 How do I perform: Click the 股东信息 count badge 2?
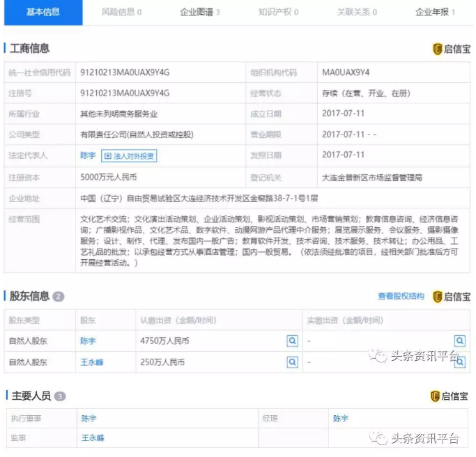point(59,297)
